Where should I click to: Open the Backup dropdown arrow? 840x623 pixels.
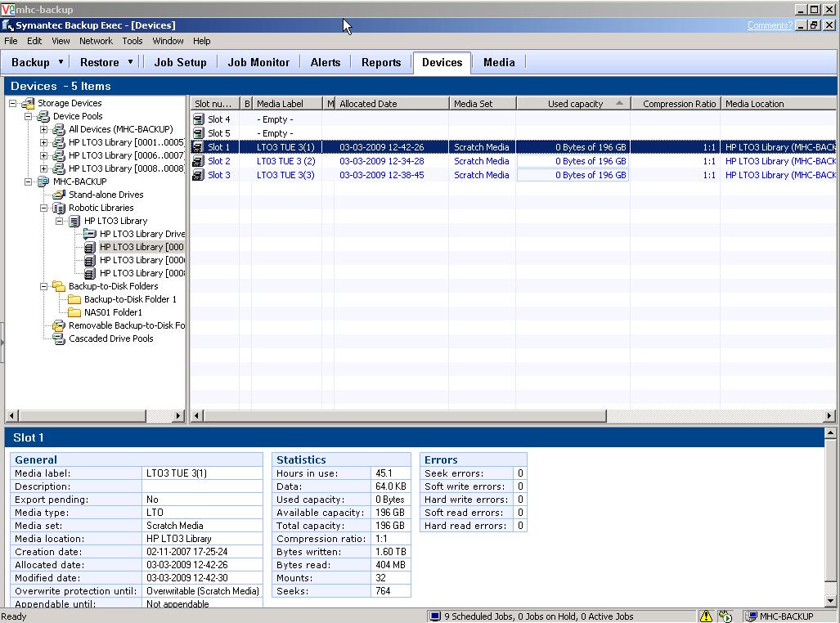click(61, 62)
